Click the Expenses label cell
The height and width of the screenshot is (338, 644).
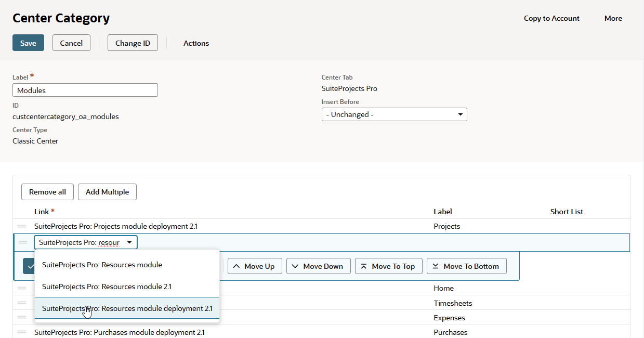coord(450,318)
